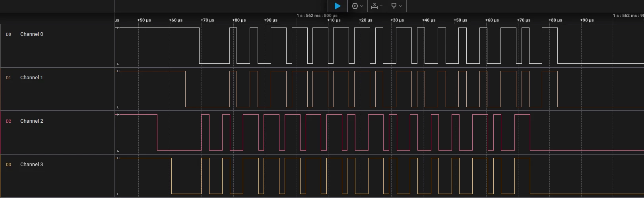The height and width of the screenshot is (198, 644).
Task: Click the 1 s : 562 ms : 800 µs timestamp
Action: point(317,16)
